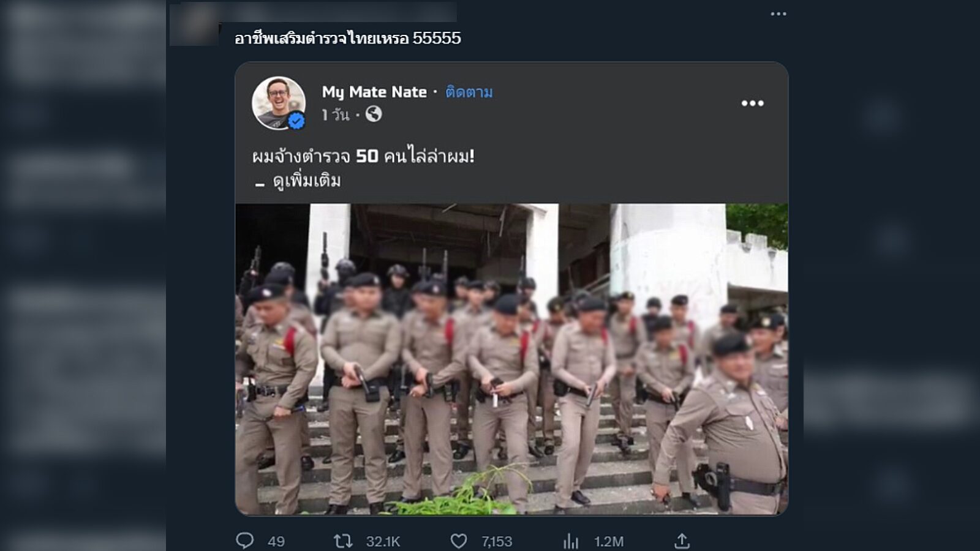
Task: Click the 49 replies count
Action: pos(276,541)
